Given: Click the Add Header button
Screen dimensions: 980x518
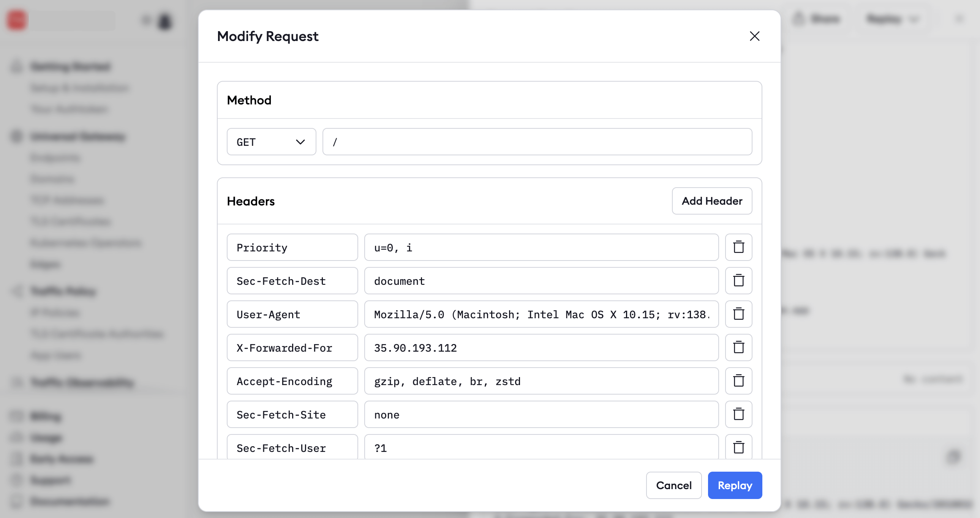Looking at the screenshot, I should click(711, 201).
